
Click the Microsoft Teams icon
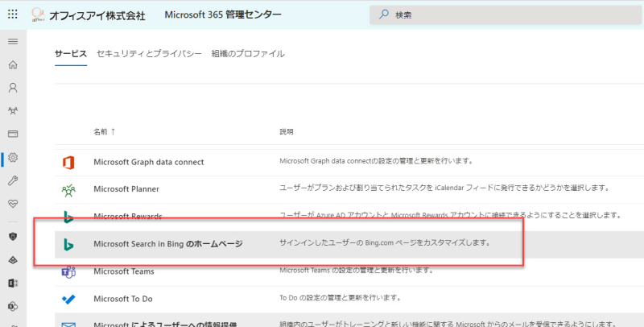(68, 272)
